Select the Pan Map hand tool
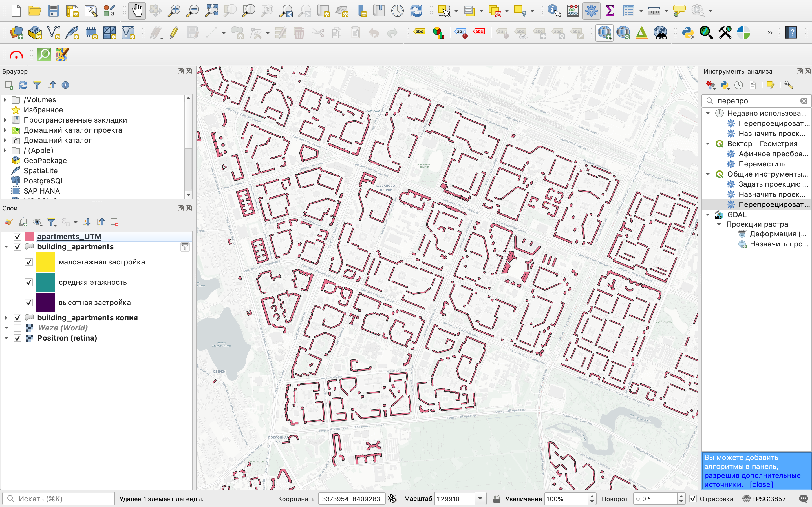Image resolution: width=812 pixels, height=507 pixels. 137,11
